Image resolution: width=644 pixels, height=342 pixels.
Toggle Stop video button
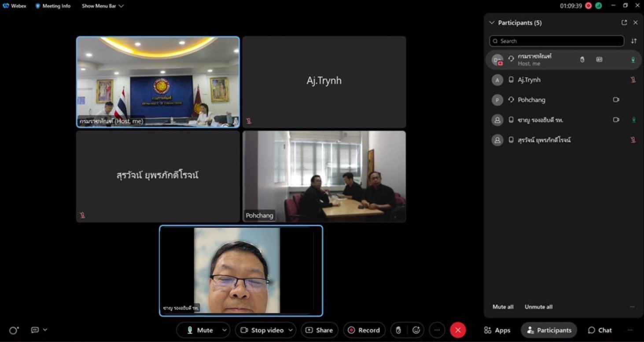(261, 330)
